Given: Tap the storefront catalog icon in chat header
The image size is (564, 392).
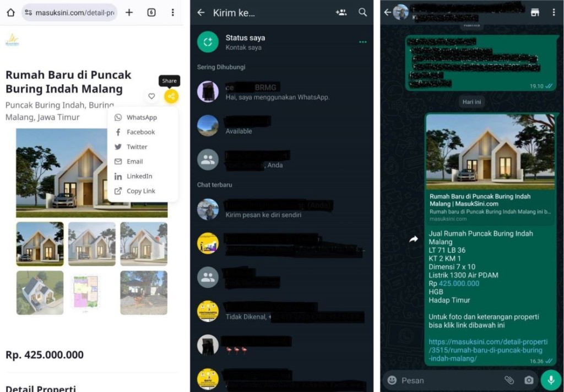Looking at the screenshot, I should tap(535, 12).
